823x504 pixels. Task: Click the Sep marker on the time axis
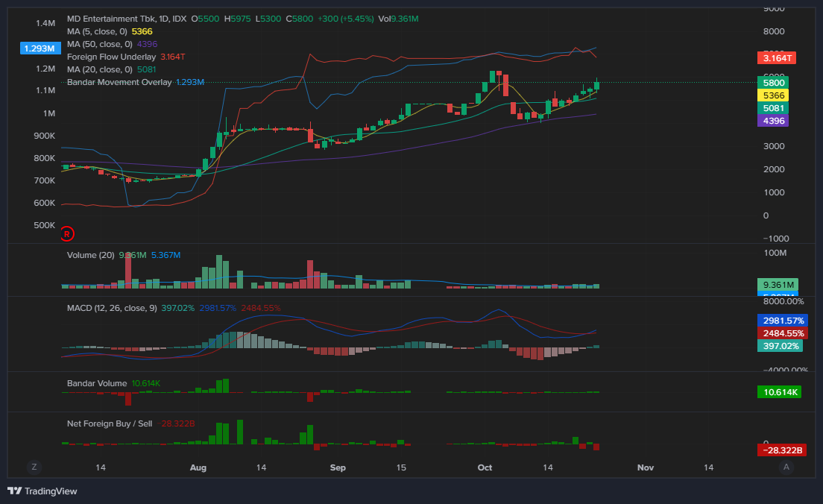click(338, 467)
